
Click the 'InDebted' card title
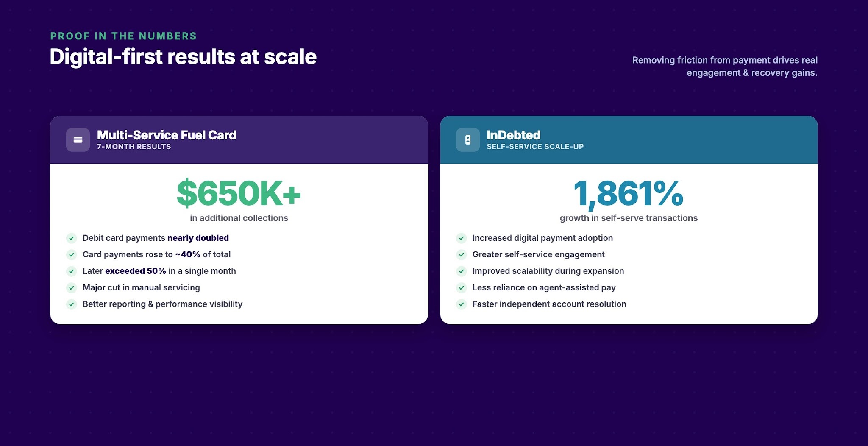coord(514,135)
